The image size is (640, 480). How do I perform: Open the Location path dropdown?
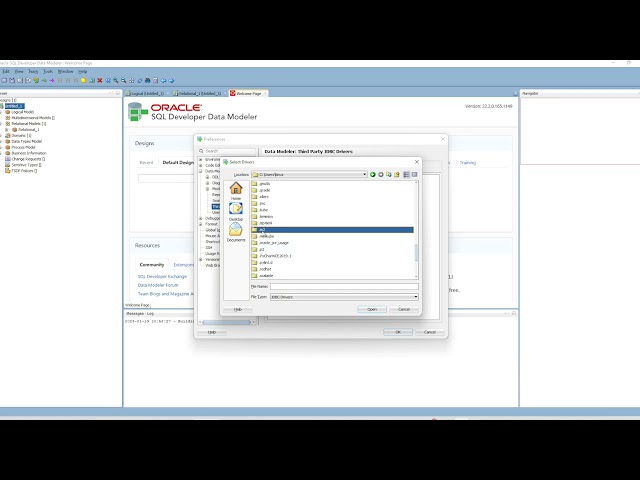coord(364,175)
